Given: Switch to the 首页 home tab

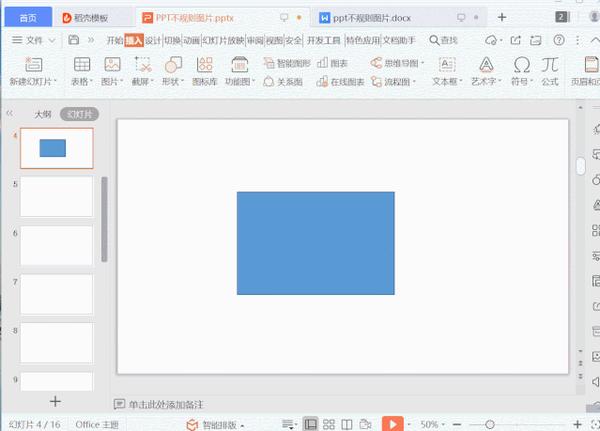Looking at the screenshot, I should 28,18.
